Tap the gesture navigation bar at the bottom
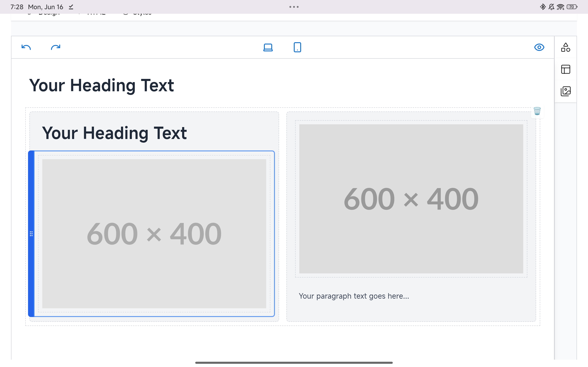Viewport: 588px width, 367px height. click(x=294, y=363)
